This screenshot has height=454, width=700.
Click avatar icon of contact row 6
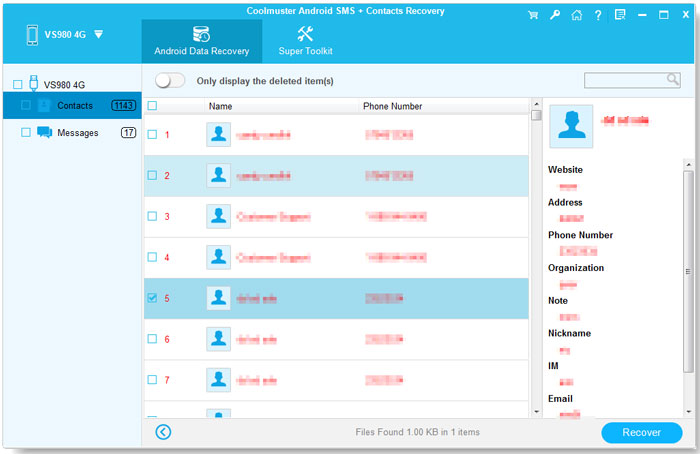[218, 339]
